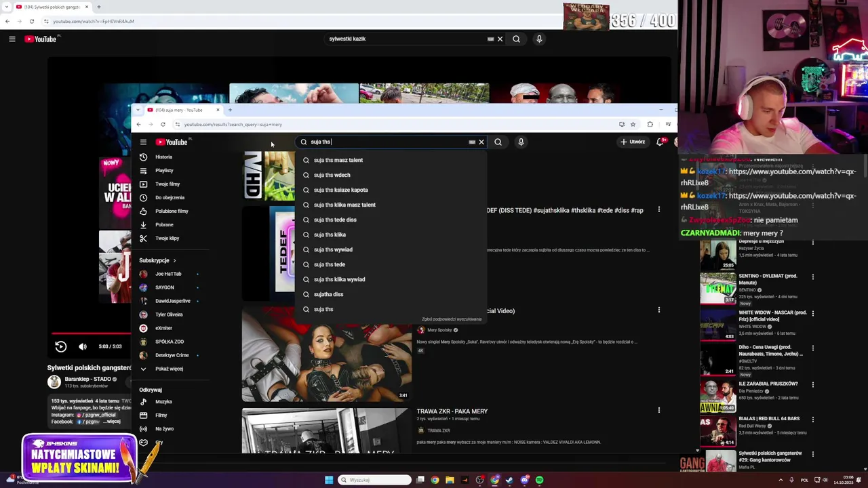Open the notifications bell showing 9+
Viewport: 868px width, 488px height.
click(x=660, y=142)
